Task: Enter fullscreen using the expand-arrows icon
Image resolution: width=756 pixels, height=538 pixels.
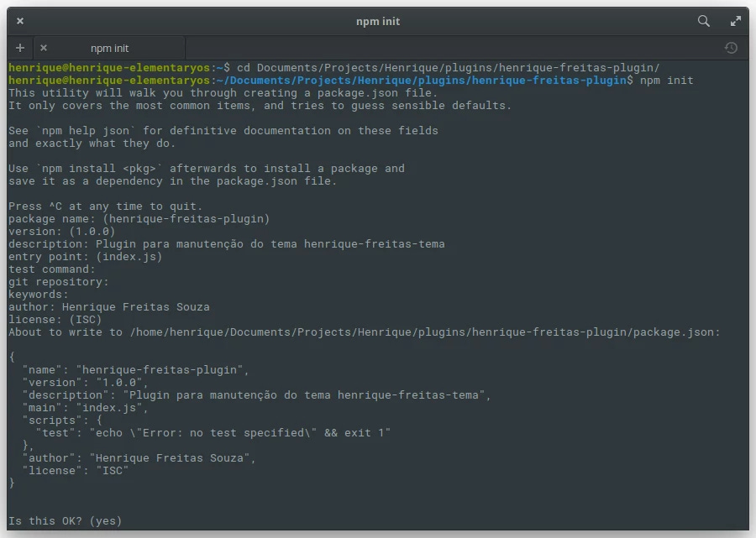Action: pos(734,21)
